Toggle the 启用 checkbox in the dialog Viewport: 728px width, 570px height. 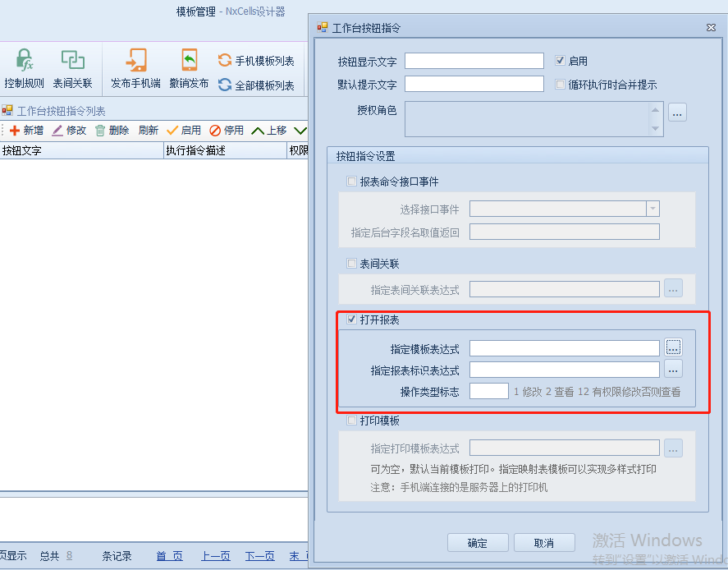coord(561,61)
